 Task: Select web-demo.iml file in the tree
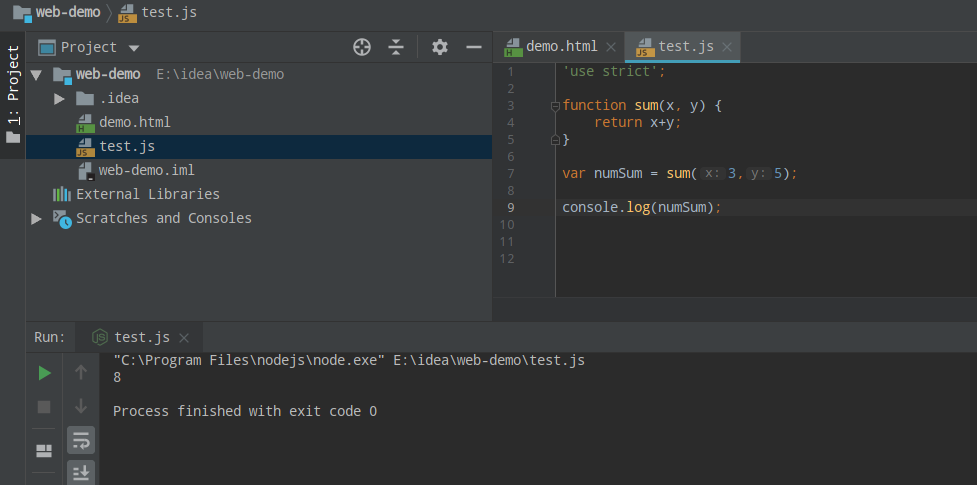click(x=146, y=170)
